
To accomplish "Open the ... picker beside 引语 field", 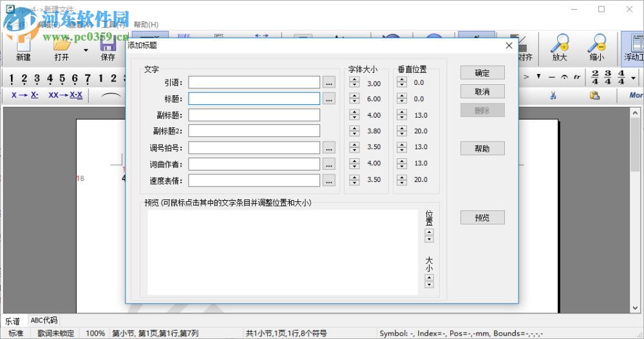I will tap(328, 82).
